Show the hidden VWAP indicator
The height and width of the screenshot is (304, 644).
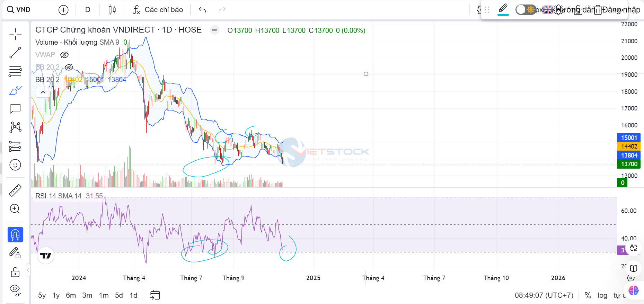point(64,55)
